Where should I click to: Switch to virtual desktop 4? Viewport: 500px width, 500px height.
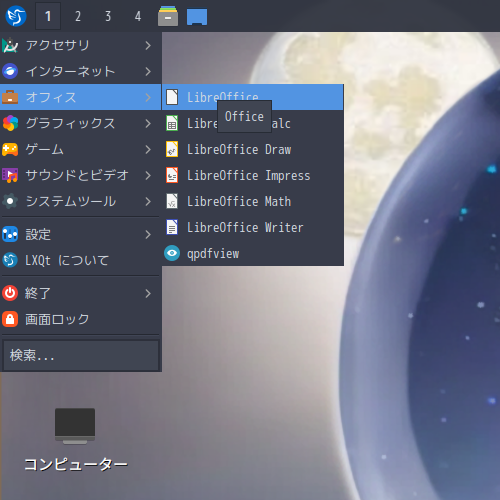pyautogui.click(x=138, y=16)
